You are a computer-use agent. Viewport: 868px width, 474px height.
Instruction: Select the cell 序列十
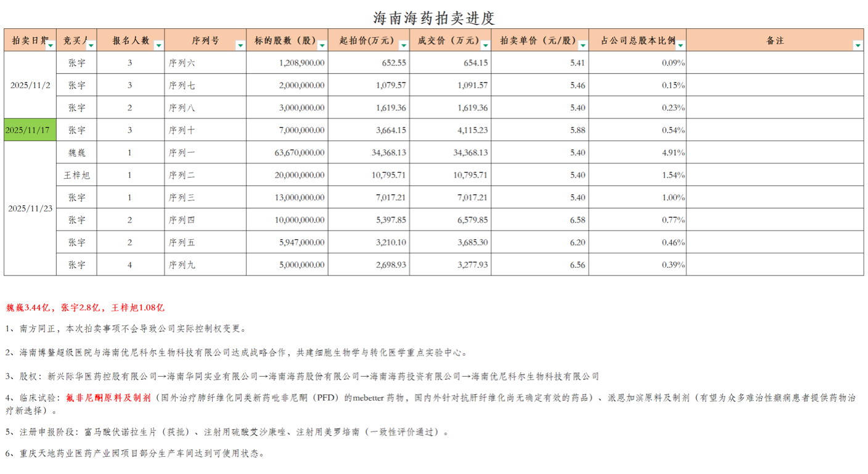[x=205, y=130]
